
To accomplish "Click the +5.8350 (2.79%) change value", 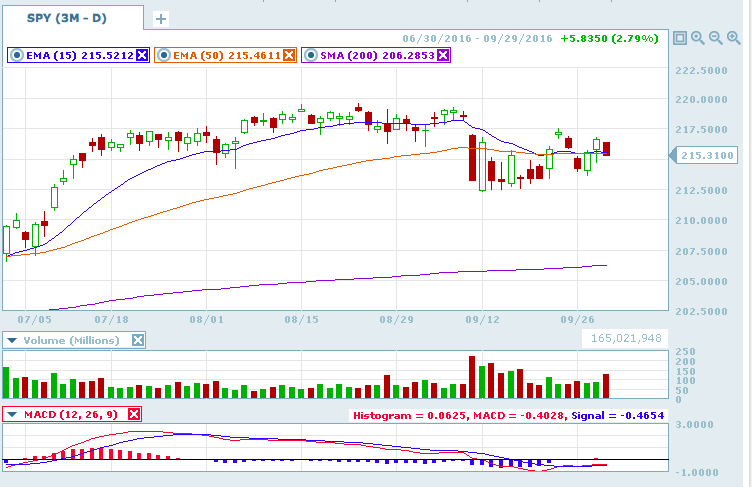I will pyautogui.click(x=609, y=38).
